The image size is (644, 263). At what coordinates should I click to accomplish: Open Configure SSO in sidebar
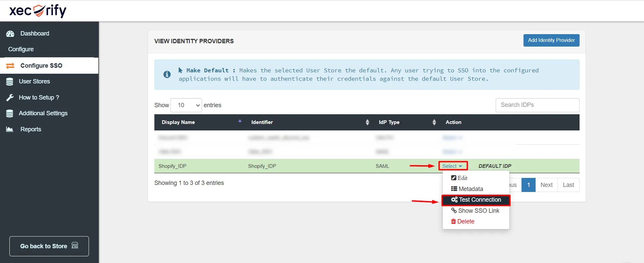[x=49, y=66]
